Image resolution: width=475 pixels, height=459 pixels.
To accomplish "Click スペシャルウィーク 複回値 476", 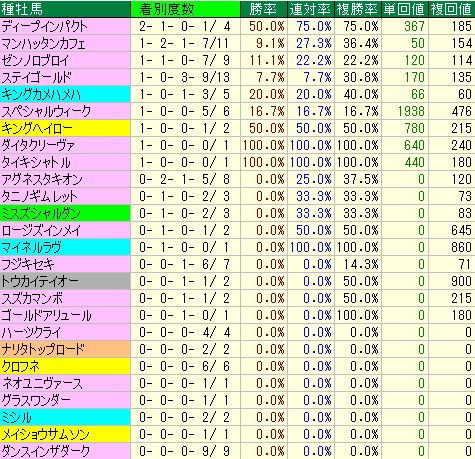I will (461, 111).
